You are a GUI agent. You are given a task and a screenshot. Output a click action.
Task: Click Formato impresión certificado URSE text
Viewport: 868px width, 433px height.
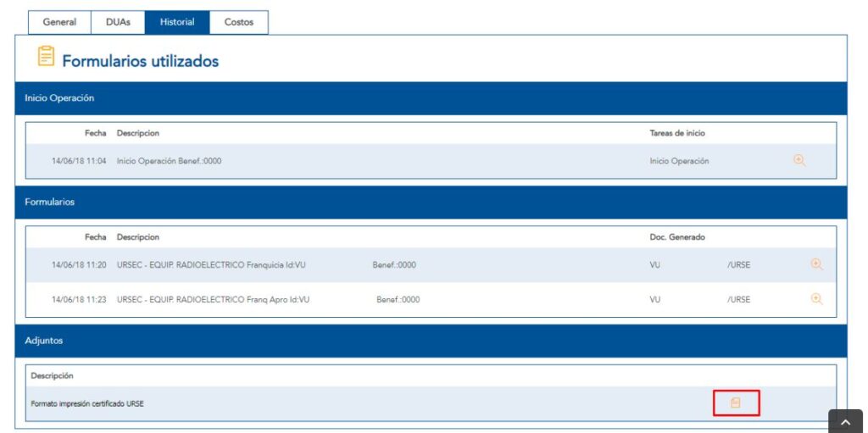point(87,404)
